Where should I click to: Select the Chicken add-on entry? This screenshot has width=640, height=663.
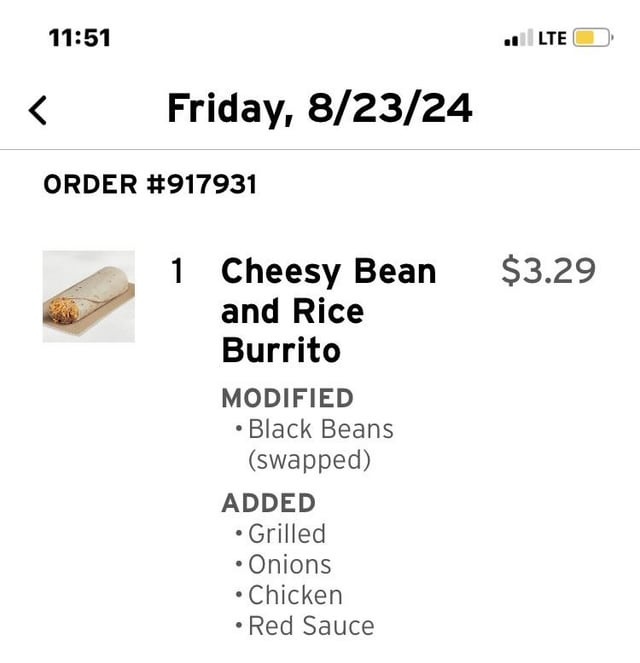click(x=295, y=595)
